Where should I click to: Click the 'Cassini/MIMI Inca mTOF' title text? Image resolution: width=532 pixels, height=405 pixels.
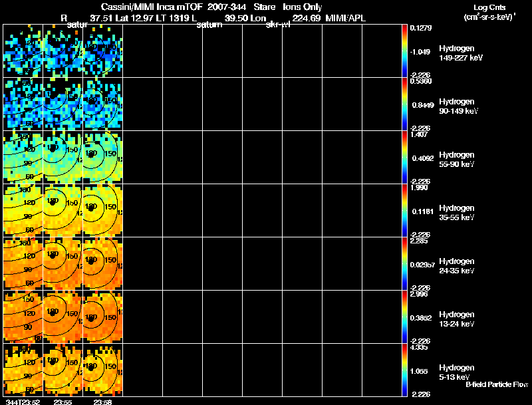click(x=152, y=7)
